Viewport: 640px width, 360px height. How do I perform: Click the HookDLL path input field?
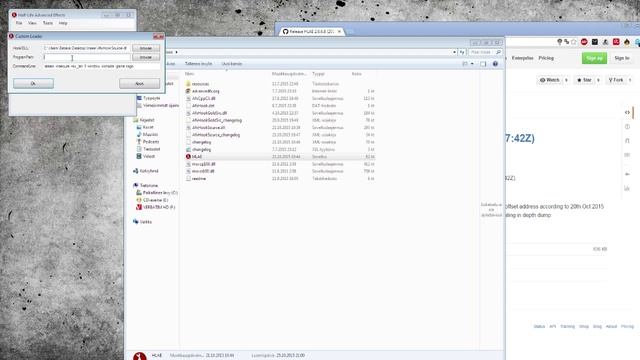pyautogui.click(x=87, y=48)
